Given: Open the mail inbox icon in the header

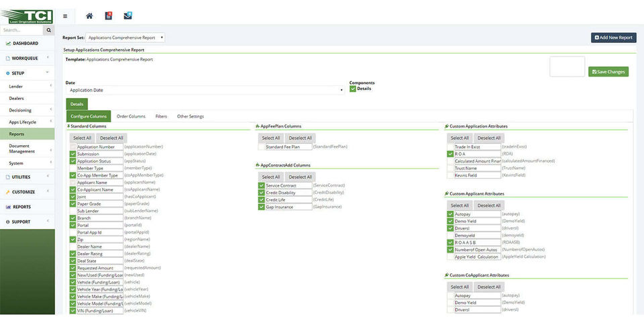Looking at the screenshot, I should click(127, 15).
